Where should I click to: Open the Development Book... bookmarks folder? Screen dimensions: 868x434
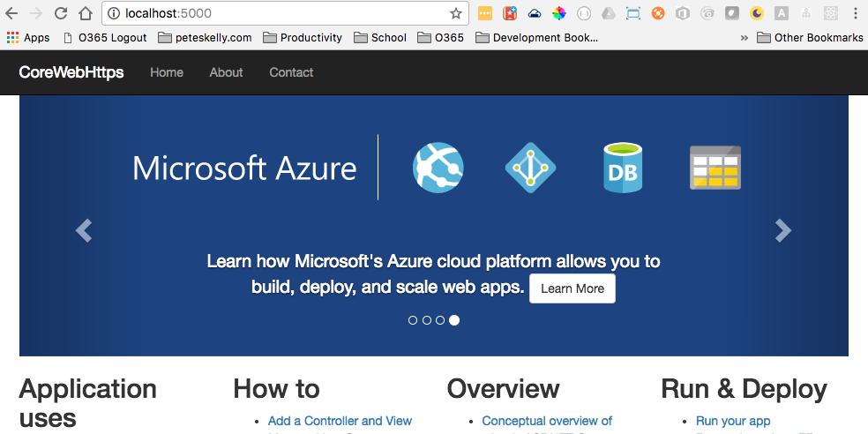pos(537,38)
